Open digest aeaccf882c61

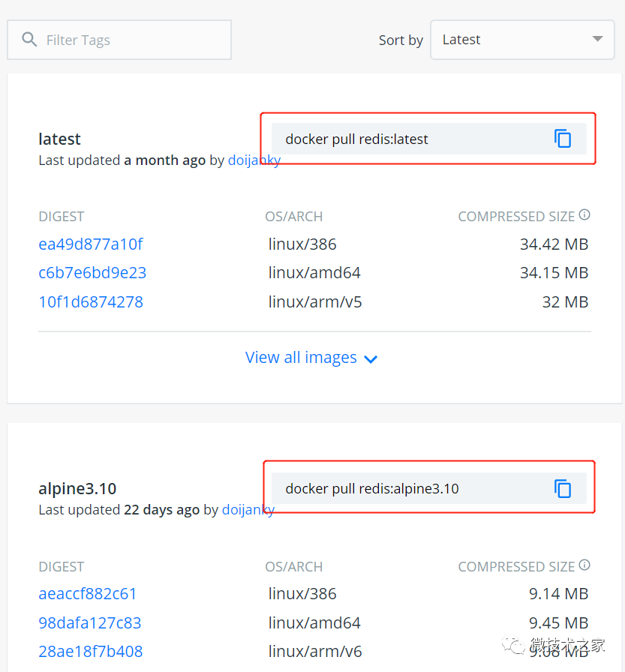[x=88, y=593]
